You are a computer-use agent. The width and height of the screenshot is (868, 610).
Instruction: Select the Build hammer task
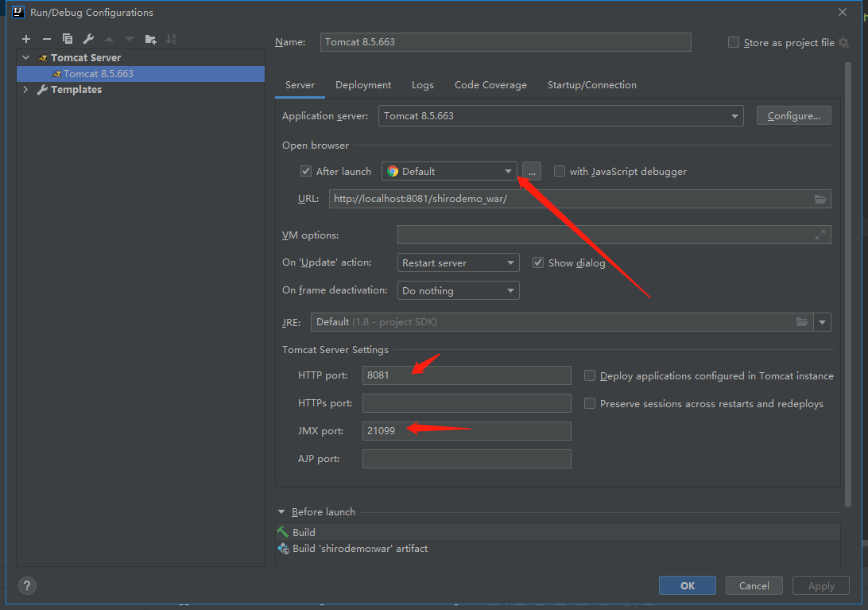point(557,532)
